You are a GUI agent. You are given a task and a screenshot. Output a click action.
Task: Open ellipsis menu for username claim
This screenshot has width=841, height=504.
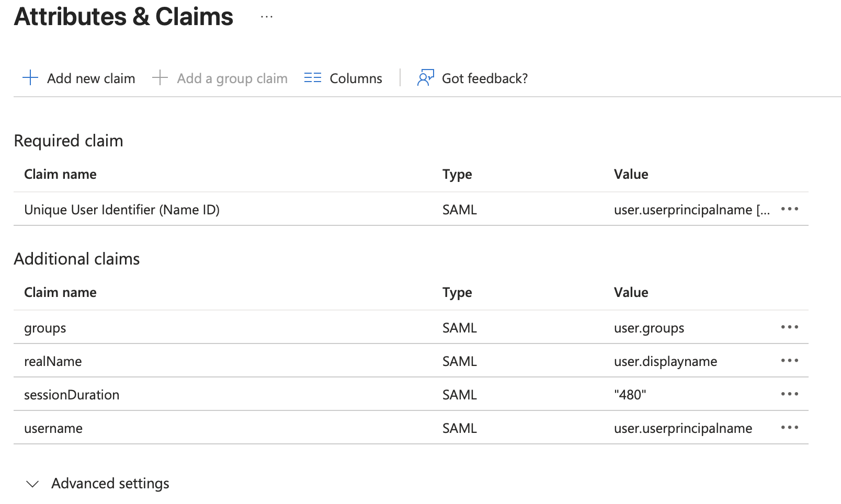pos(789,428)
